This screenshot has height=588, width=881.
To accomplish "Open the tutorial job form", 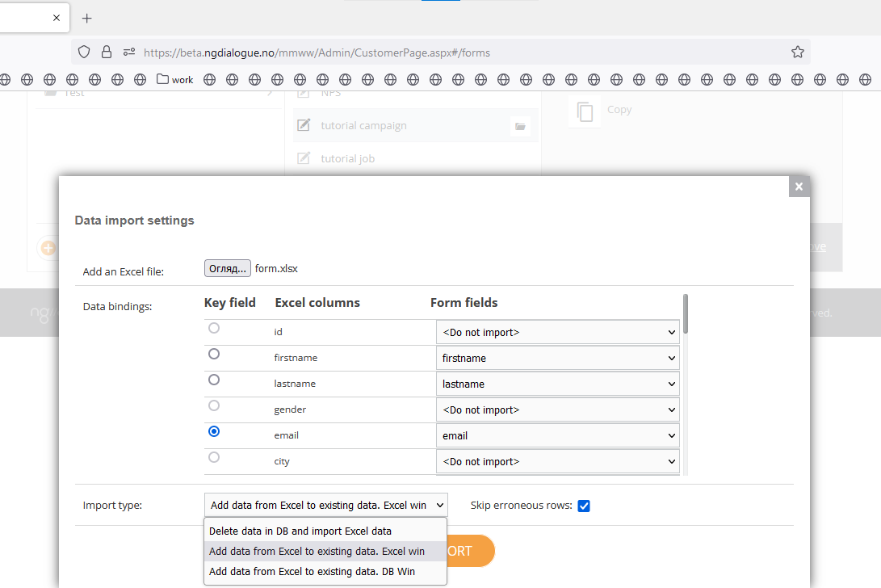I will pos(347,158).
